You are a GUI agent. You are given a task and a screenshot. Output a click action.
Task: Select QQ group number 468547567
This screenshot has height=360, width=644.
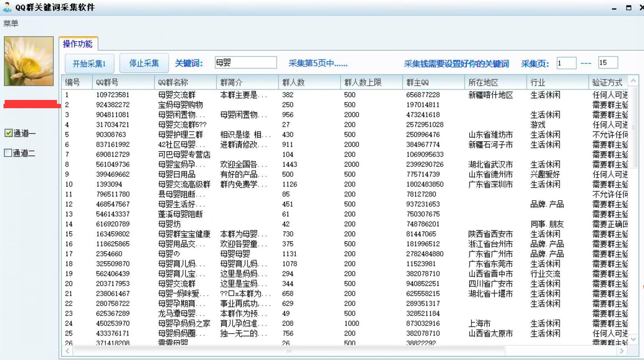point(112,204)
